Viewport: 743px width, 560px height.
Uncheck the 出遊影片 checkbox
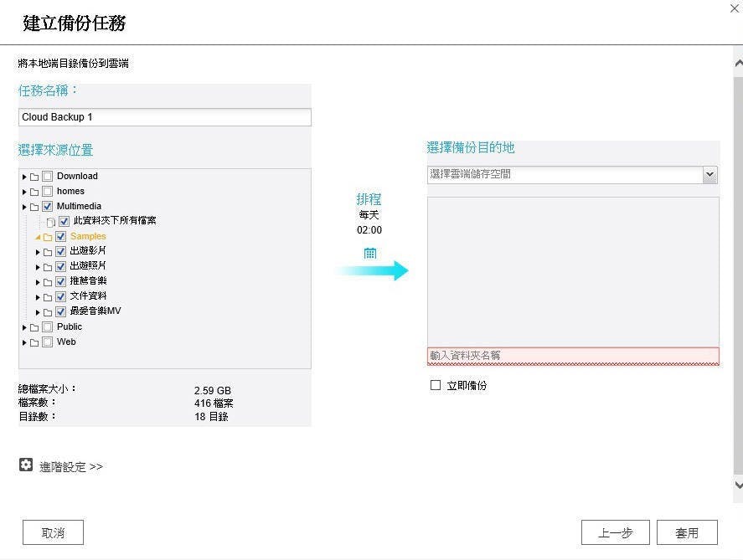pos(60,251)
